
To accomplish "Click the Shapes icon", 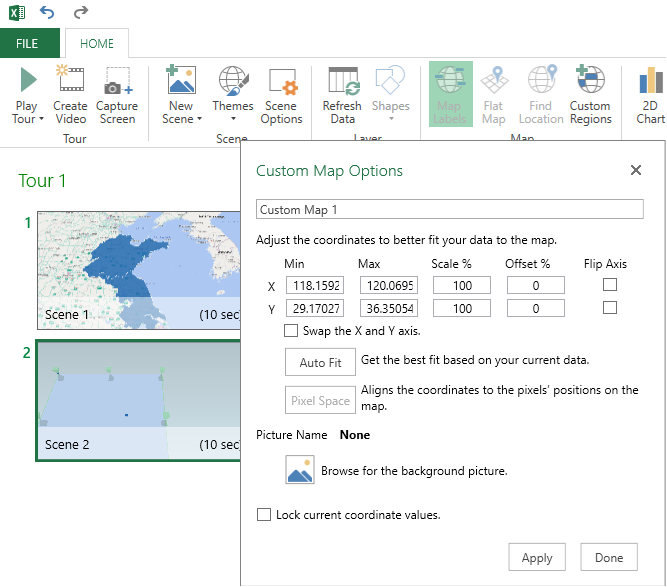I will click(x=391, y=80).
